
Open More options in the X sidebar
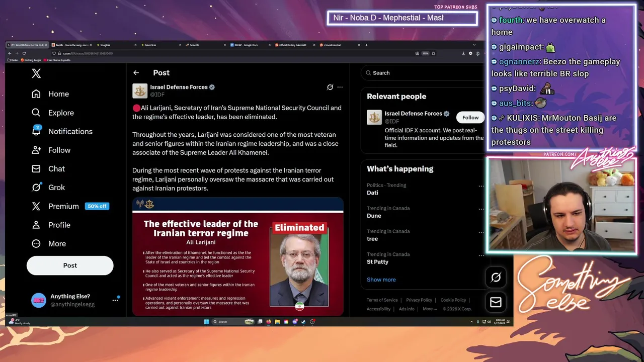coord(49,243)
